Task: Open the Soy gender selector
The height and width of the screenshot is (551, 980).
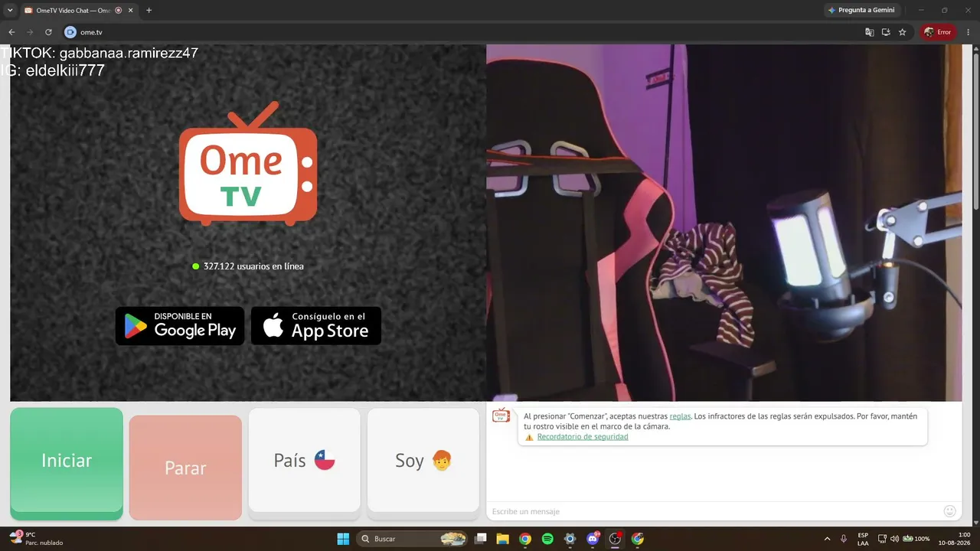Action: click(x=423, y=461)
